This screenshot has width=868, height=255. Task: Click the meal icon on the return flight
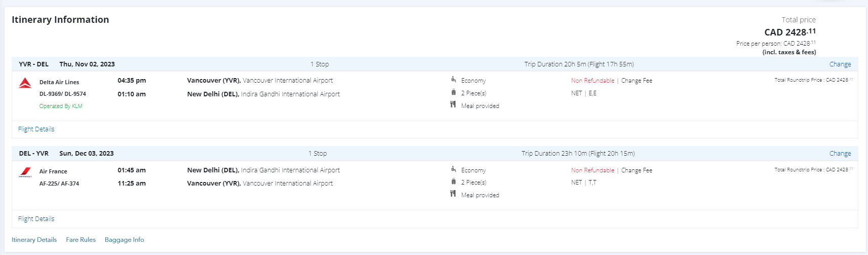(453, 194)
